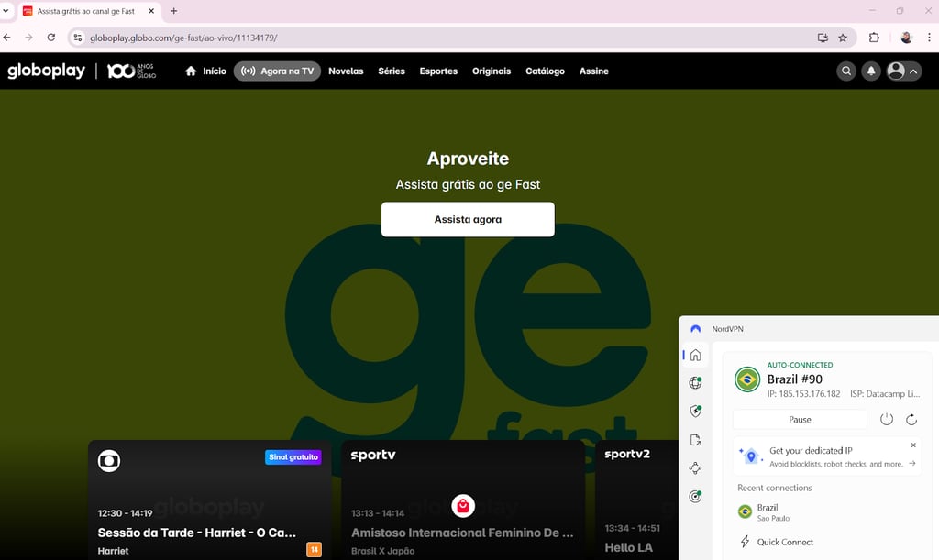Open the Hello LA program title
This screenshot has height=560, width=939.
pyautogui.click(x=629, y=547)
